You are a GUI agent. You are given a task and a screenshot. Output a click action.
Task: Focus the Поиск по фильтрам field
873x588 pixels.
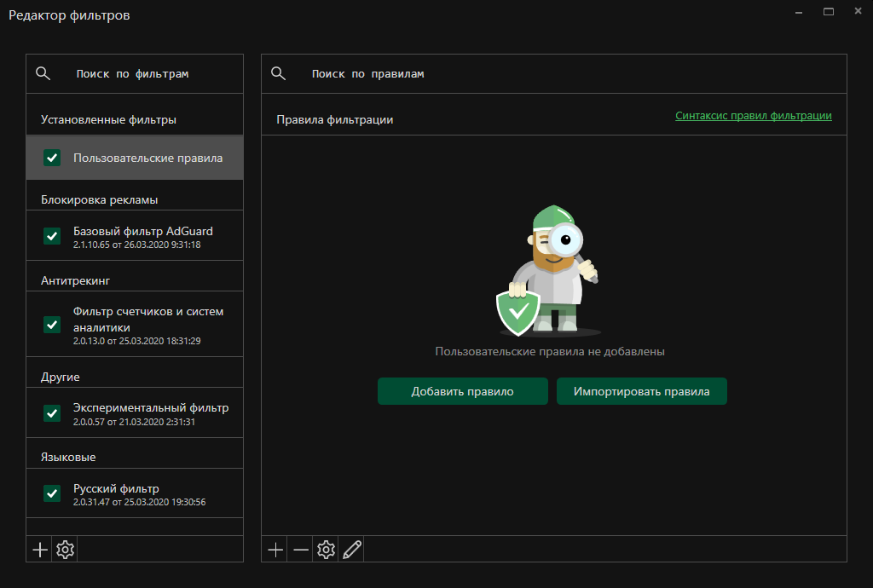(135, 73)
